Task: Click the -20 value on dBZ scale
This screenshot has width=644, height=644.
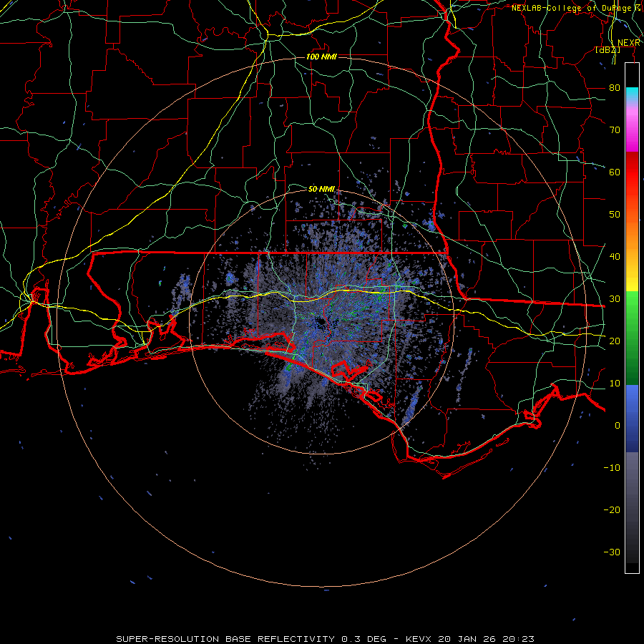Action: [x=612, y=509]
